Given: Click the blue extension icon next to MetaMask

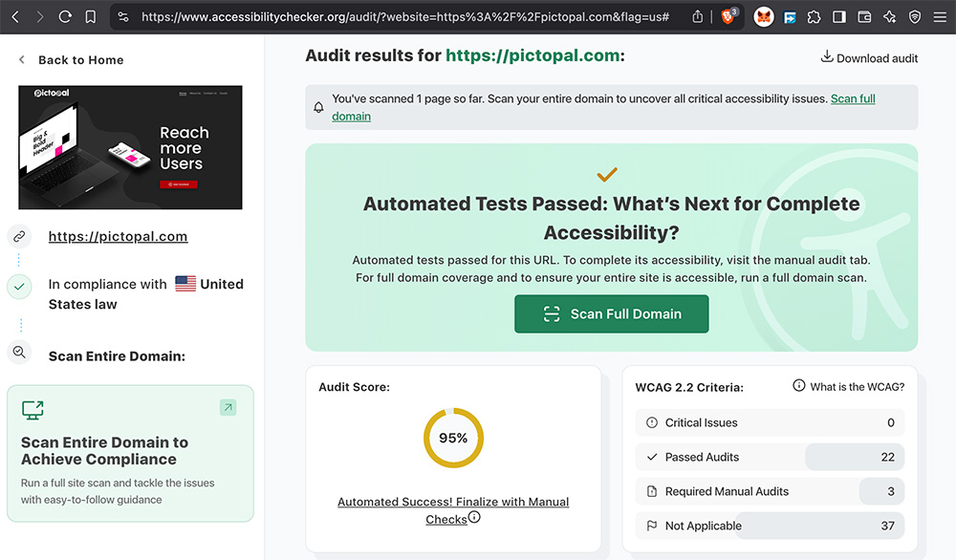Looking at the screenshot, I should coord(790,17).
